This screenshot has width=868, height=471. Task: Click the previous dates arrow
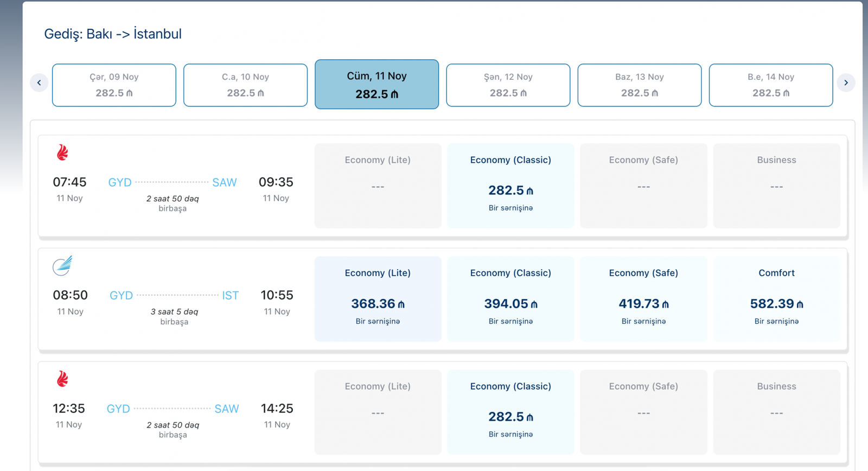tap(39, 83)
